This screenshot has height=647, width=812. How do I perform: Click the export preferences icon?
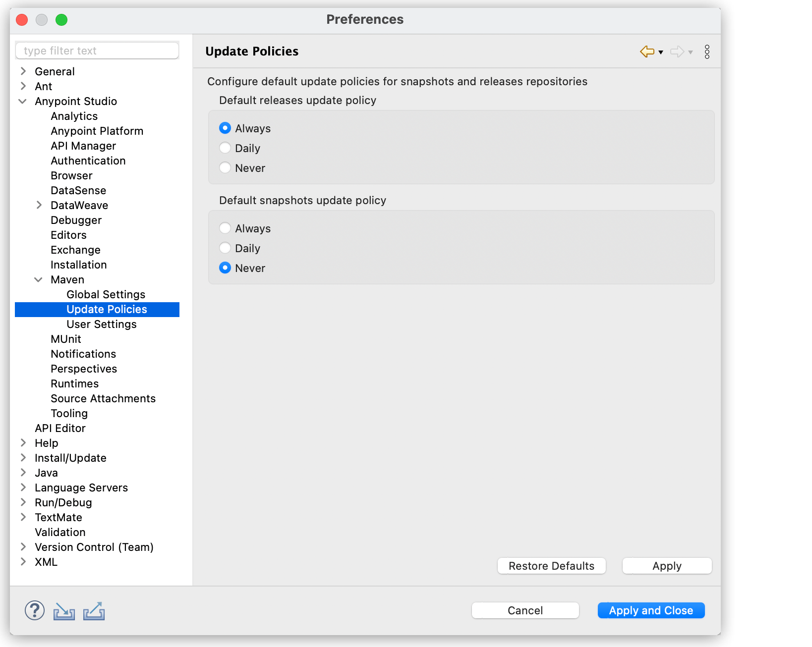coord(94,611)
